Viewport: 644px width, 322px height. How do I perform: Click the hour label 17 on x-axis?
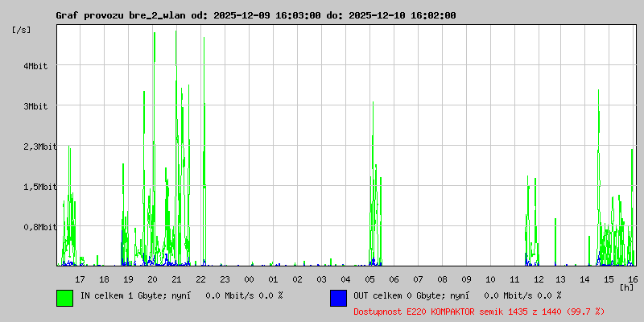[x=80, y=279]
